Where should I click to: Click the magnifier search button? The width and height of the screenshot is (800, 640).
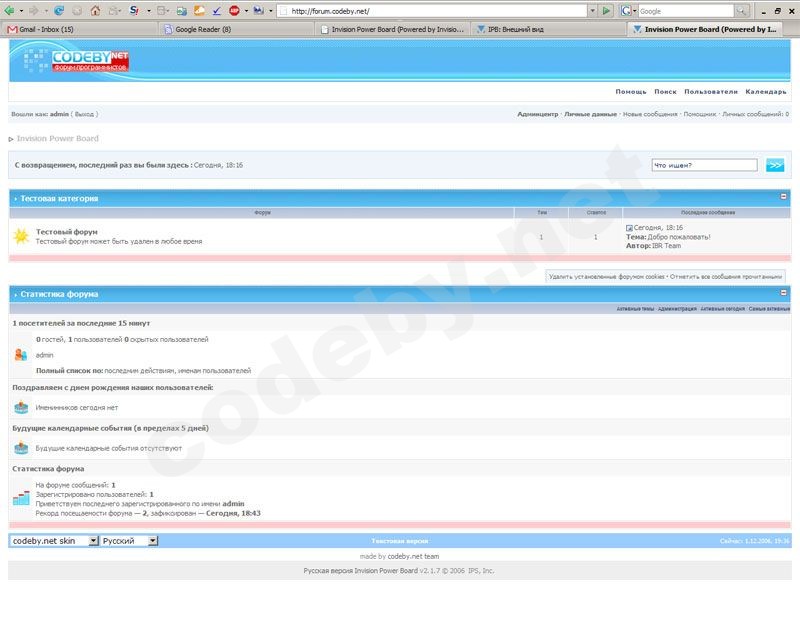[x=741, y=10]
